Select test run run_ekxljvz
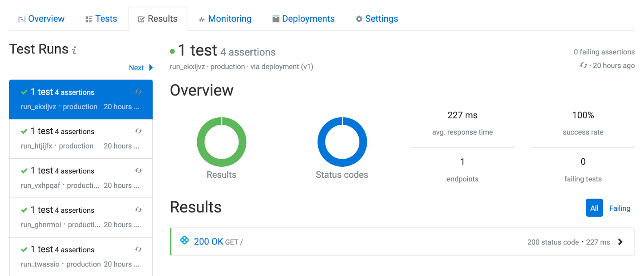The height and width of the screenshot is (276, 644). point(81,100)
